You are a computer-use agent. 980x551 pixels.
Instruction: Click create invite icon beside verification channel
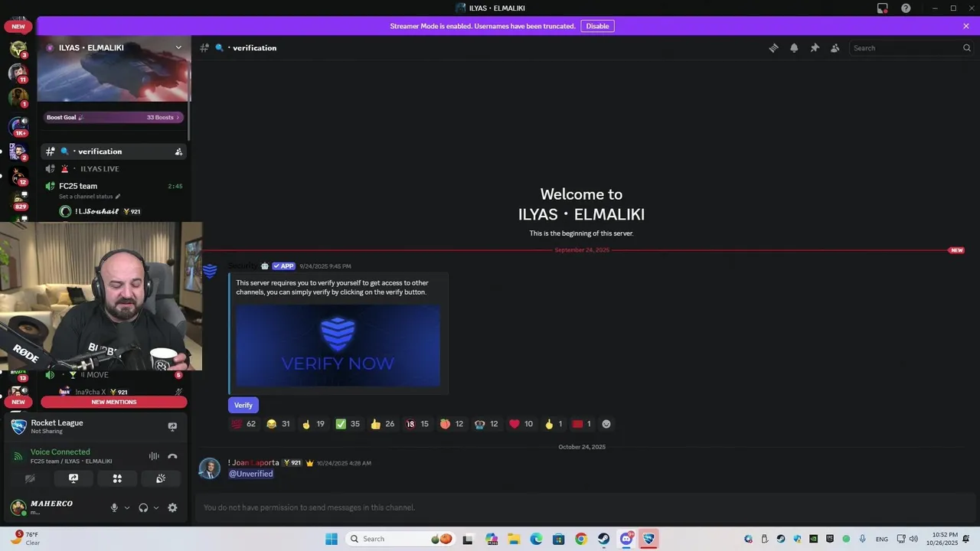[178, 152]
